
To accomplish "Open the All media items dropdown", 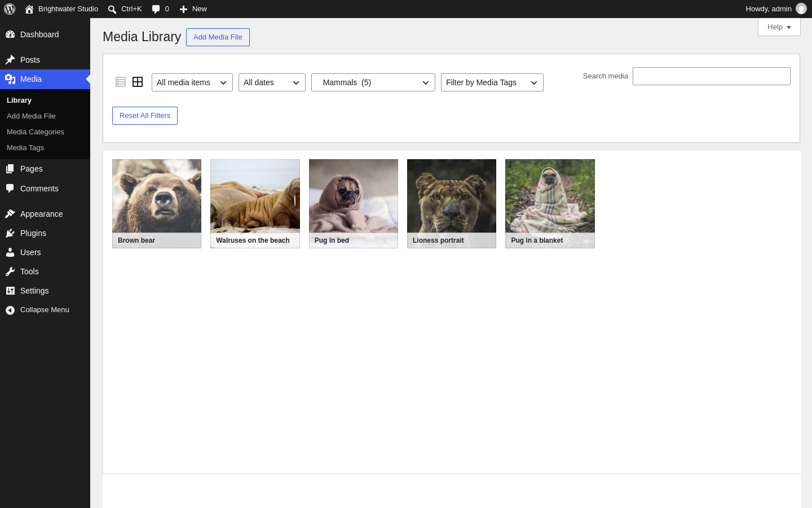I will (192, 82).
